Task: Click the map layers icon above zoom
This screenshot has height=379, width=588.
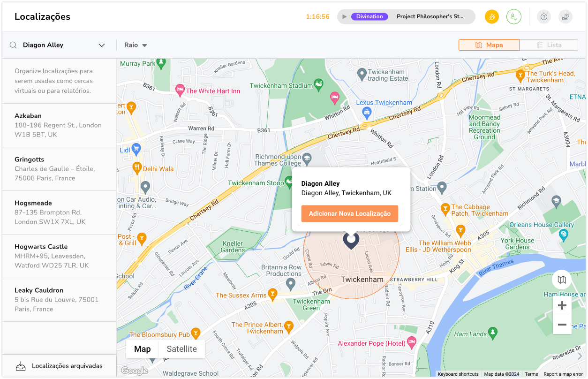Action: point(562,280)
